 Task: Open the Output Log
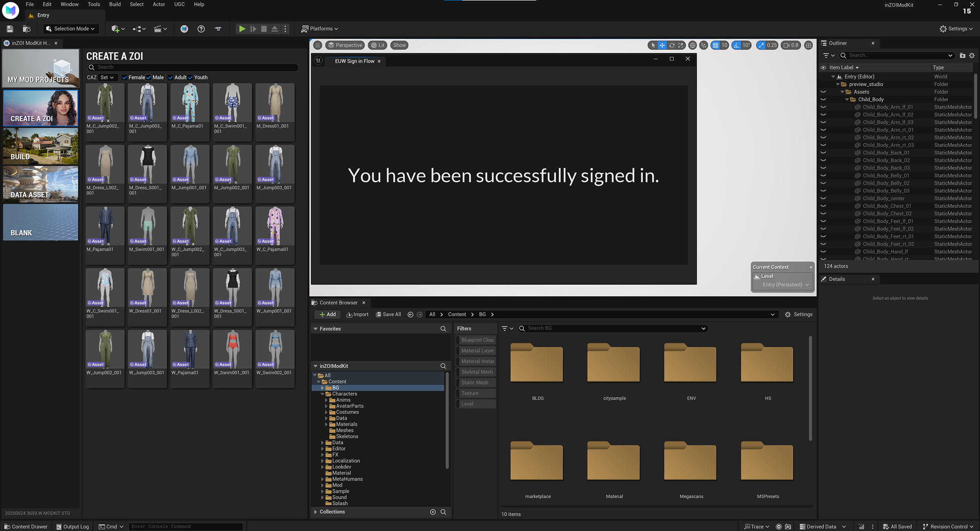tap(73, 527)
